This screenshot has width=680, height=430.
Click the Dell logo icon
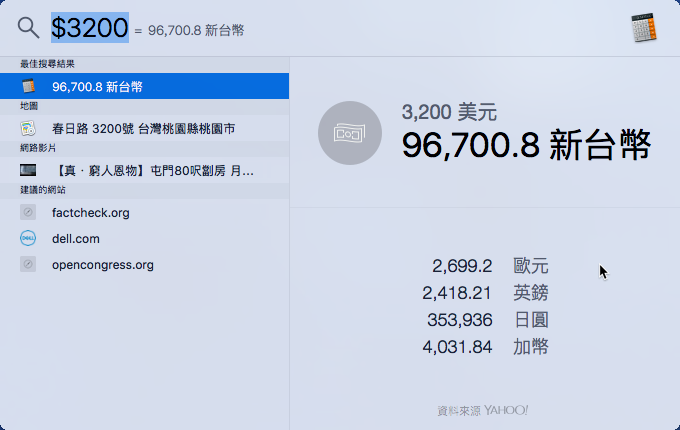point(28,238)
